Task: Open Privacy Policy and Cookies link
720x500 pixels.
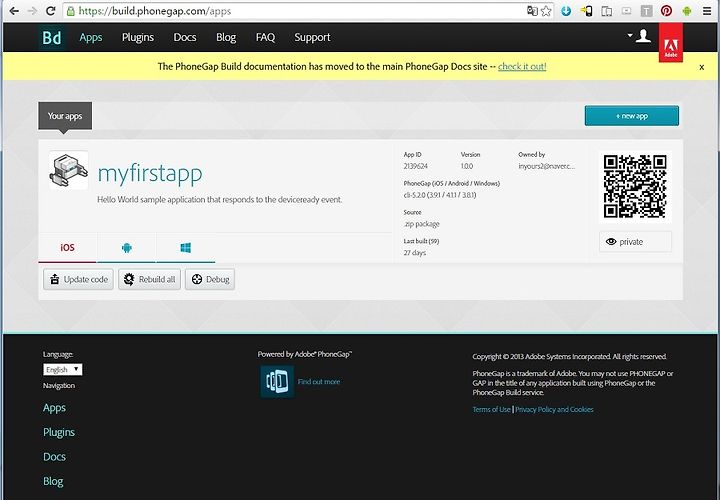Action: [554, 410]
